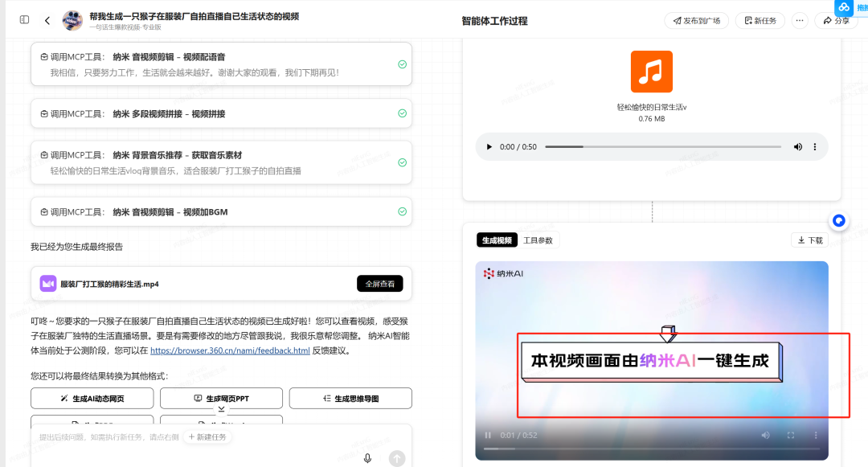The height and width of the screenshot is (467, 868).
Task: Click green check on 视频配语音 row
Action: click(403, 64)
